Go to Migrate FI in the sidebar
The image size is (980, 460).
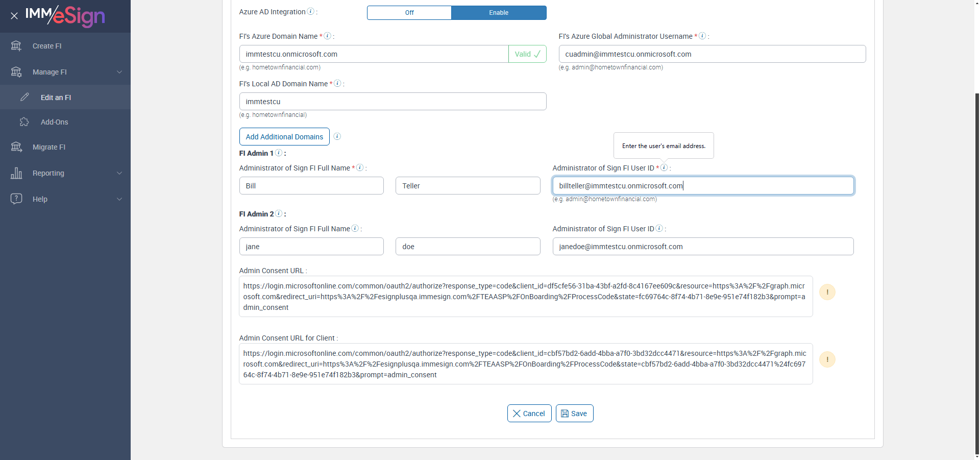coord(49,147)
